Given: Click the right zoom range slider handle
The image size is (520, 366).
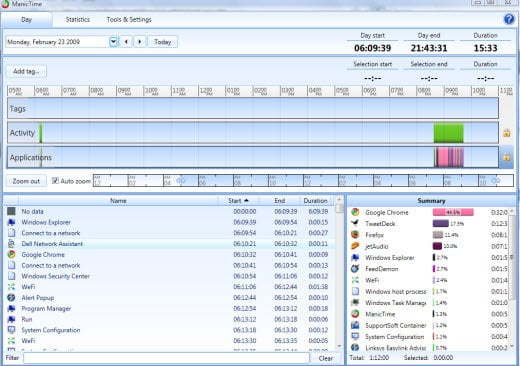Looking at the screenshot, I should click(x=496, y=181).
